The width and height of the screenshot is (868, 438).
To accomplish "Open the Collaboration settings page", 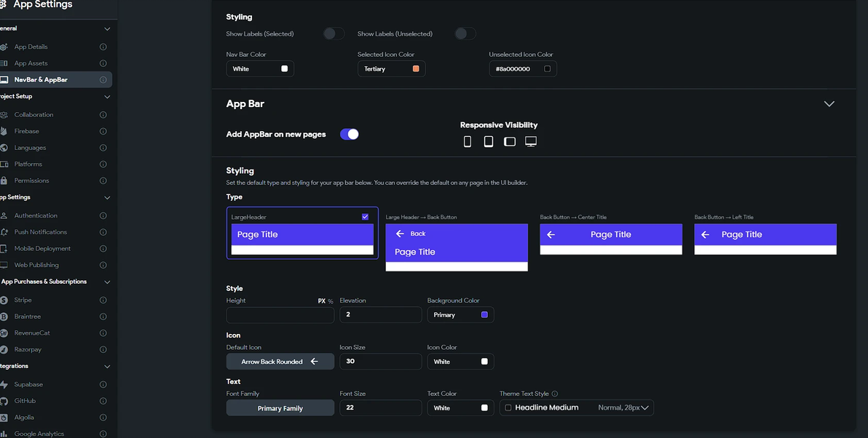I will [33, 115].
